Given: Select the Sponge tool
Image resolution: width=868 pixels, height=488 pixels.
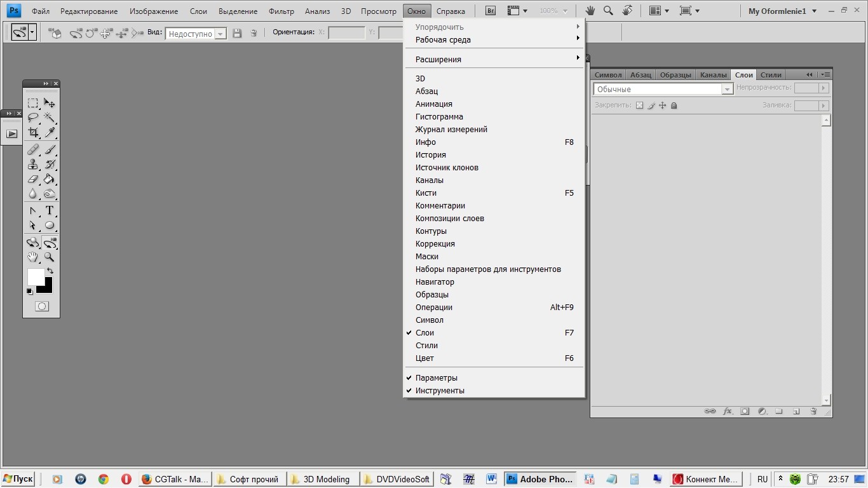Looking at the screenshot, I should tap(50, 194).
